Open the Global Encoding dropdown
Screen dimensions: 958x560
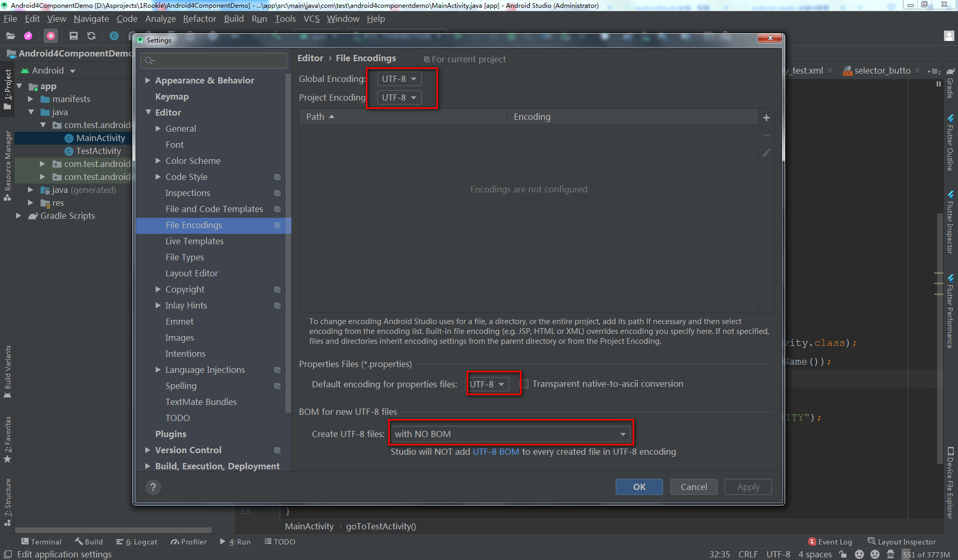[x=399, y=79]
